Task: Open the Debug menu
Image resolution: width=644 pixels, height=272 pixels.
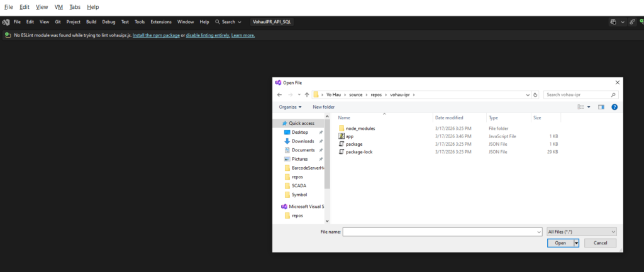Action: tap(109, 22)
